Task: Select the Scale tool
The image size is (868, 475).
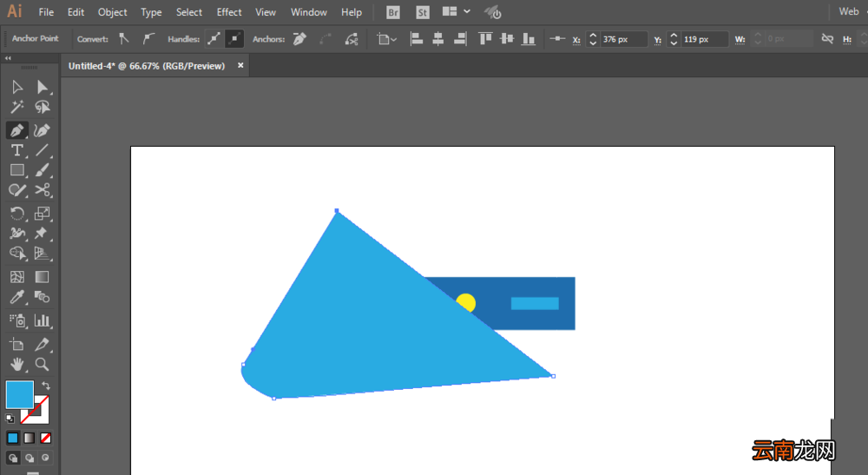Action: coord(42,213)
